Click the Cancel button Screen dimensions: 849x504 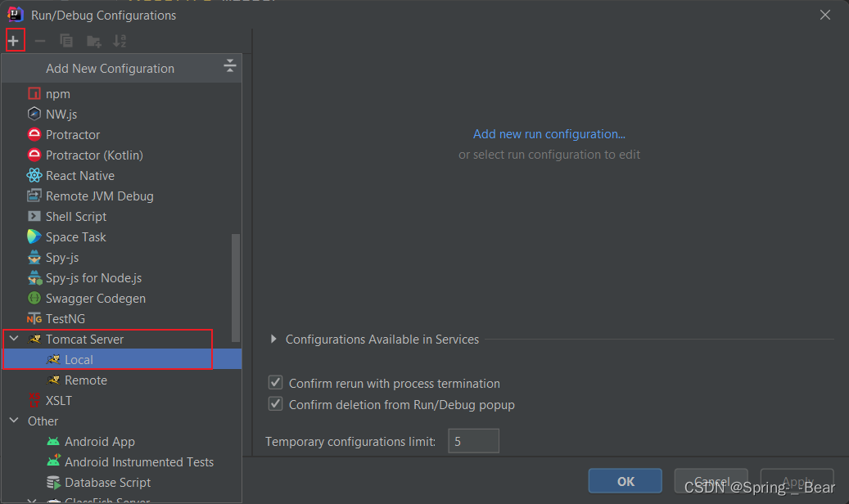tap(711, 481)
